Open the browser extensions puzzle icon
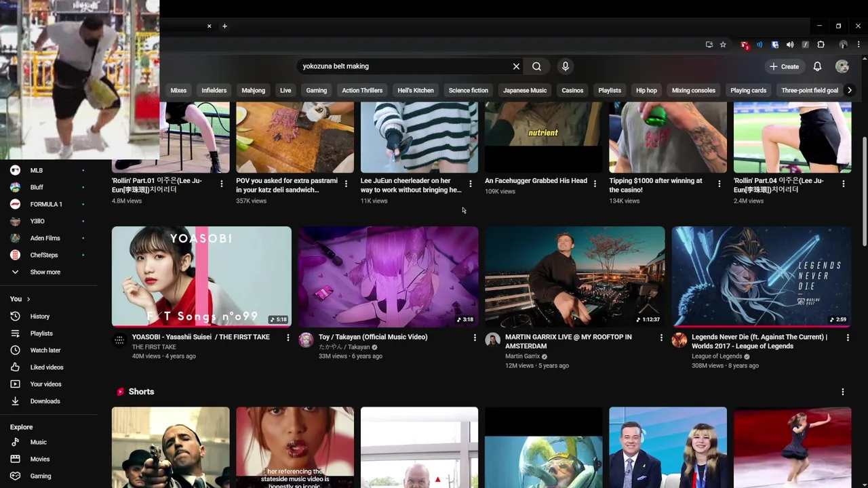The width and height of the screenshot is (868, 488). 821,45
